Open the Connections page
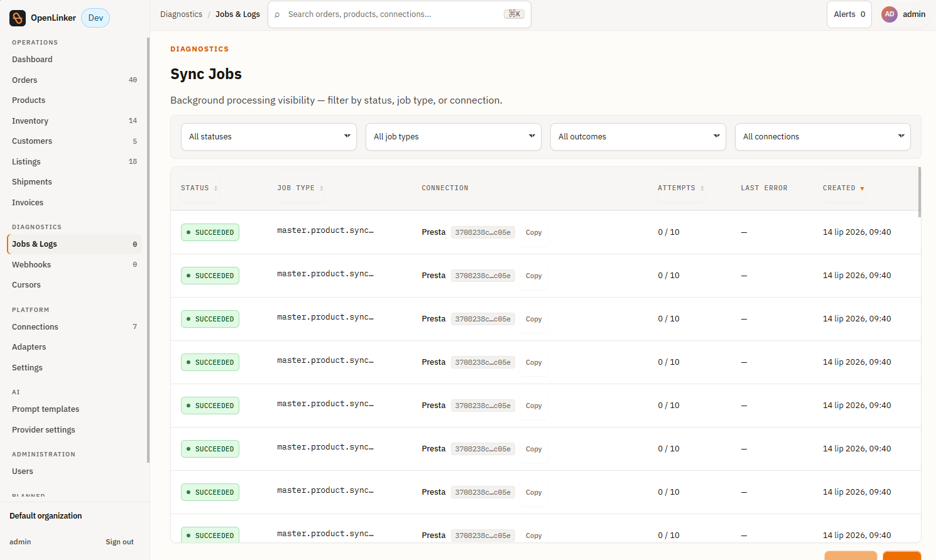 pyautogui.click(x=74, y=327)
